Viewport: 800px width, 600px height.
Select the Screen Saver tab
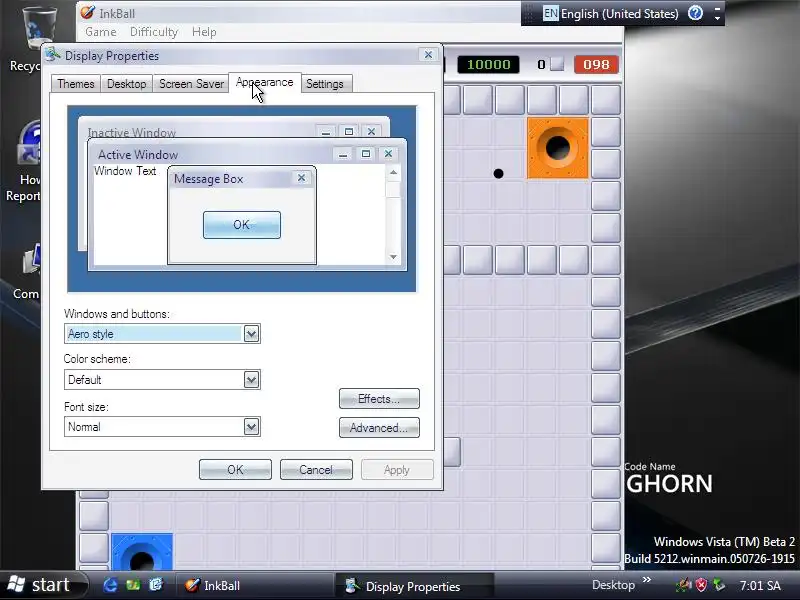click(x=191, y=84)
